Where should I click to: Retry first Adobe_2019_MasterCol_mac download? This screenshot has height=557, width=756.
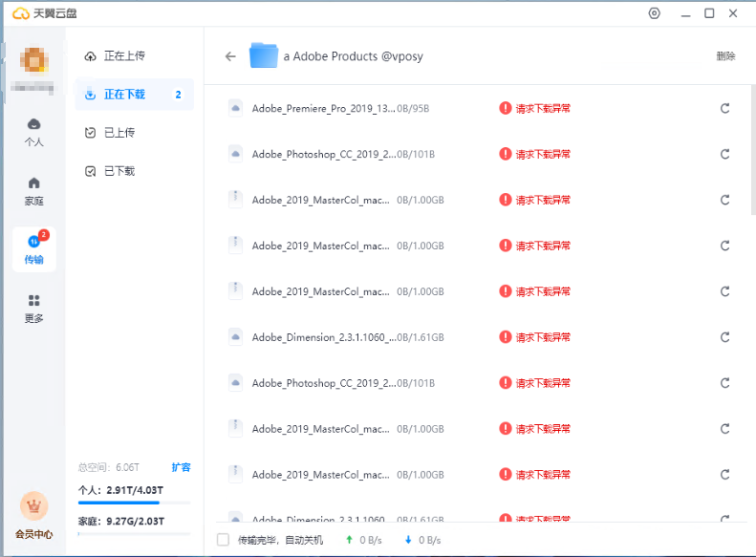(724, 200)
